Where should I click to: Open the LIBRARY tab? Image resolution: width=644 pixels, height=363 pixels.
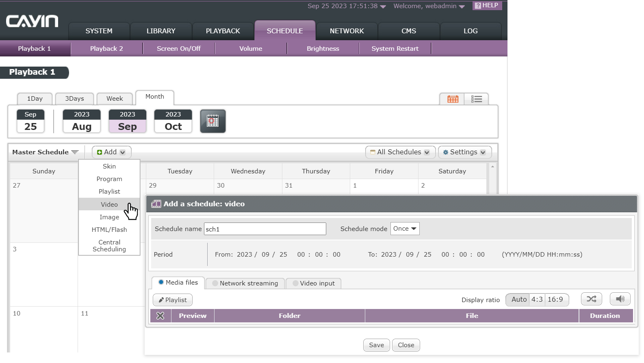[x=161, y=31]
